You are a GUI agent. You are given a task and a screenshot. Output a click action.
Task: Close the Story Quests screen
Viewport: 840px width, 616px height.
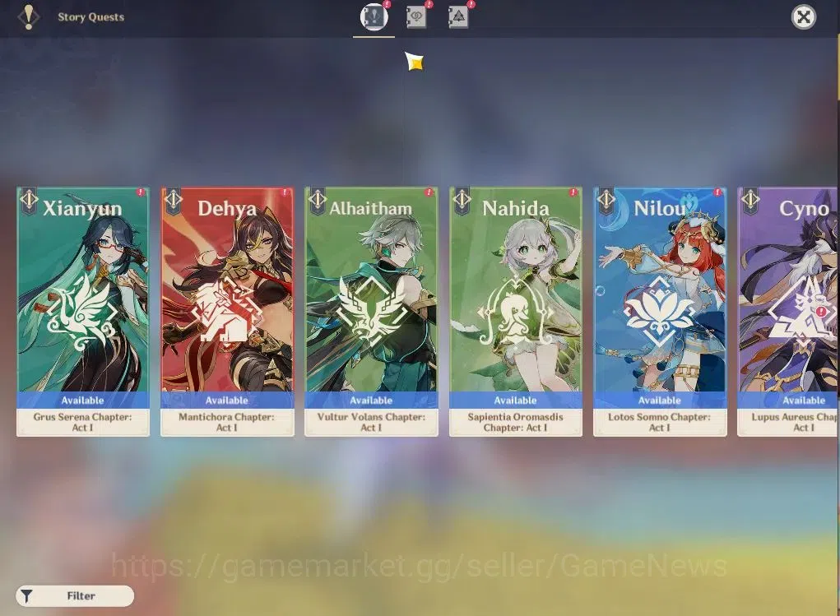click(x=804, y=17)
